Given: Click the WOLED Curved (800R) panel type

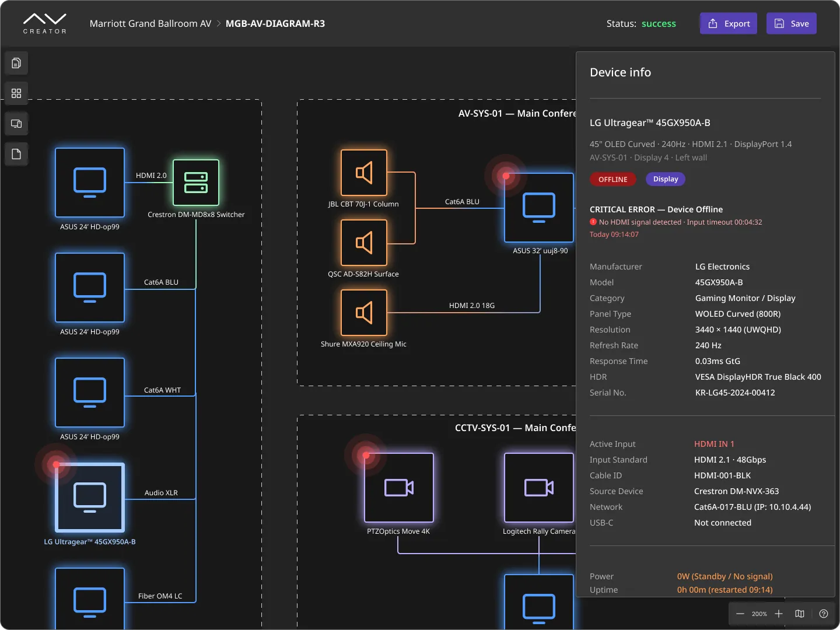Looking at the screenshot, I should click(738, 314).
